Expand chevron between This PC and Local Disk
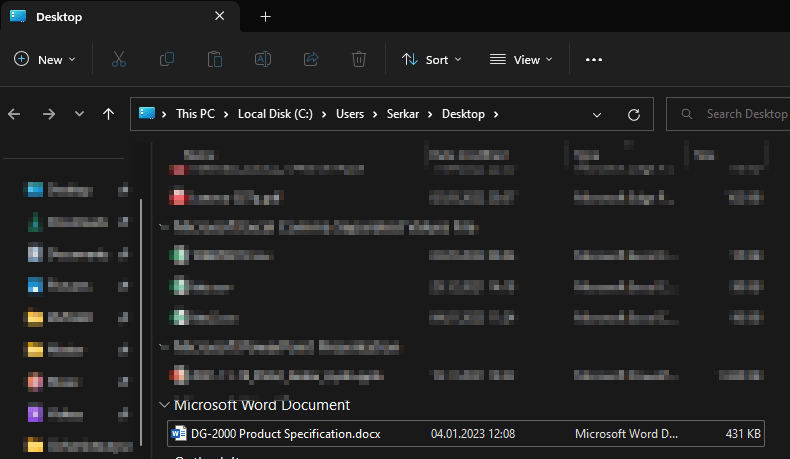The width and height of the screenshot is (790, 459). (226, 114)
